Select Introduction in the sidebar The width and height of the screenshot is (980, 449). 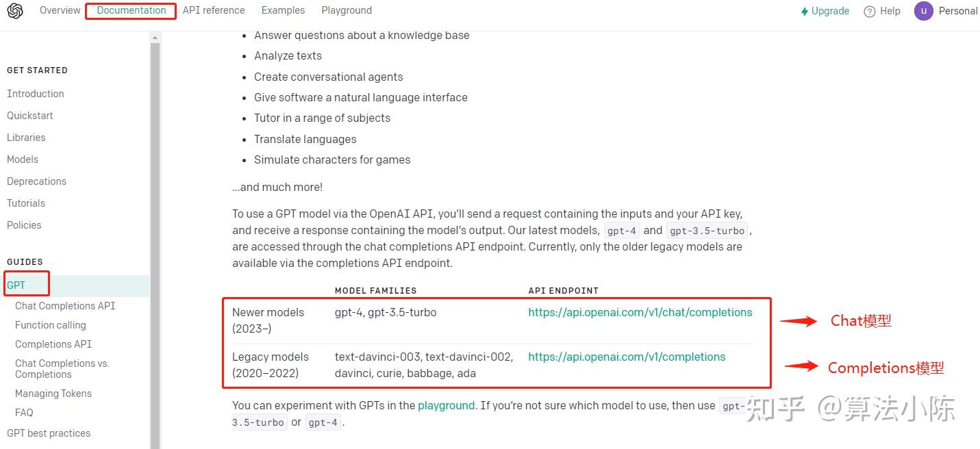tap(35, 93)
